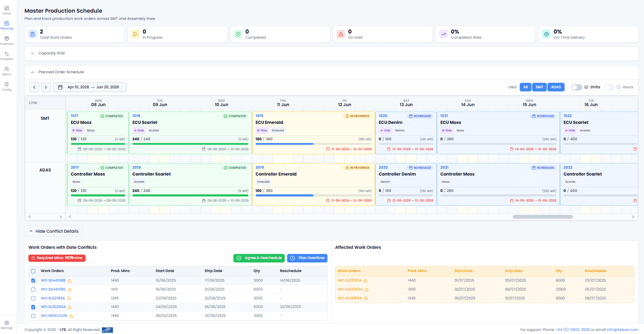
Task: Collapse with Hide Conflict Details
Action: [x=53, y=231]
